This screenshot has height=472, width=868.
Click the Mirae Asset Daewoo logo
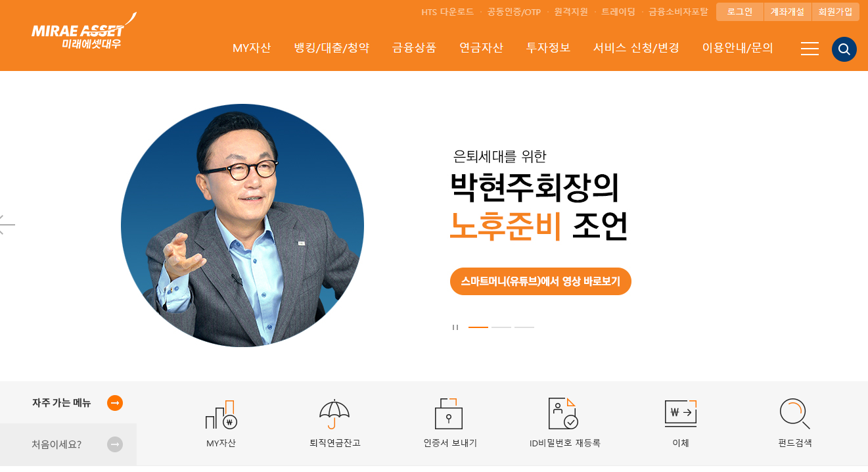(83, 32)
